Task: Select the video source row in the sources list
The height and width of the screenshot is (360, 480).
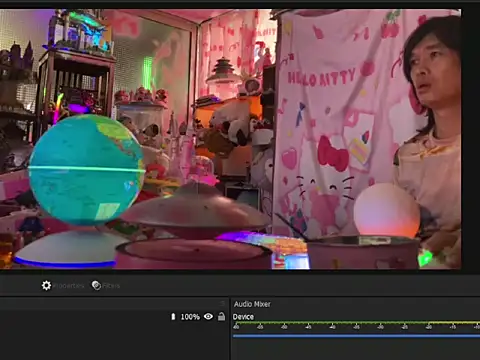Action: coord(114,317)
